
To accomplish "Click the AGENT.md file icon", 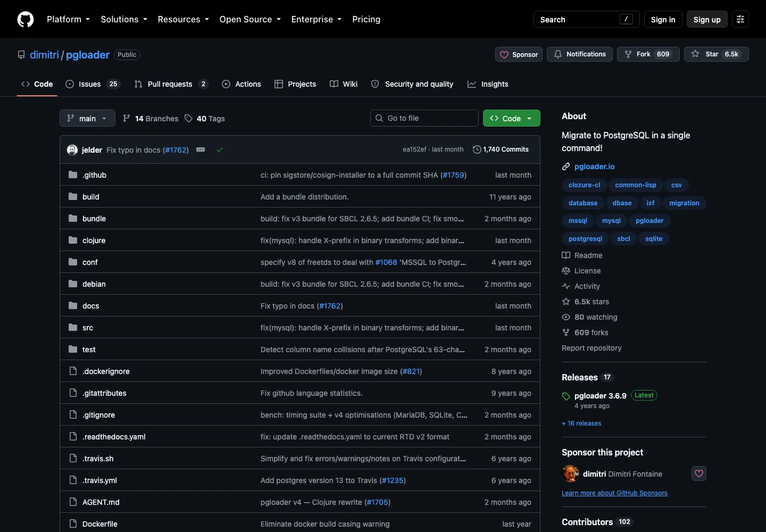I will [x=73, y=502].
